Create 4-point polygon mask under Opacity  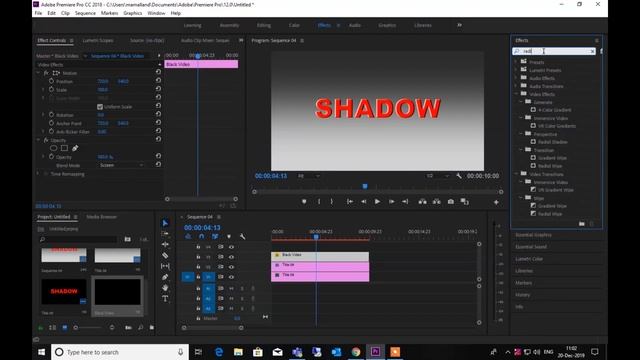[x=64, y=148]
